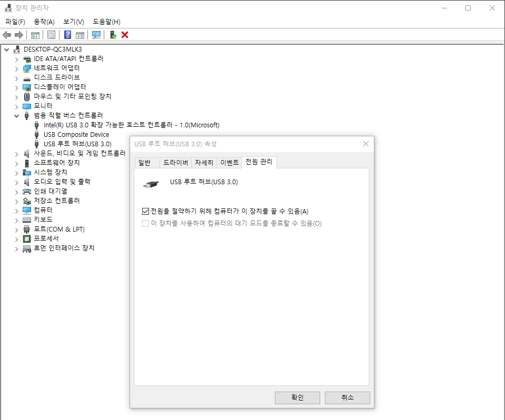Click the show/hide console tree toolbar icon
Image resolution: width=505 pixels, height=420 pixels.
[35, 35]
